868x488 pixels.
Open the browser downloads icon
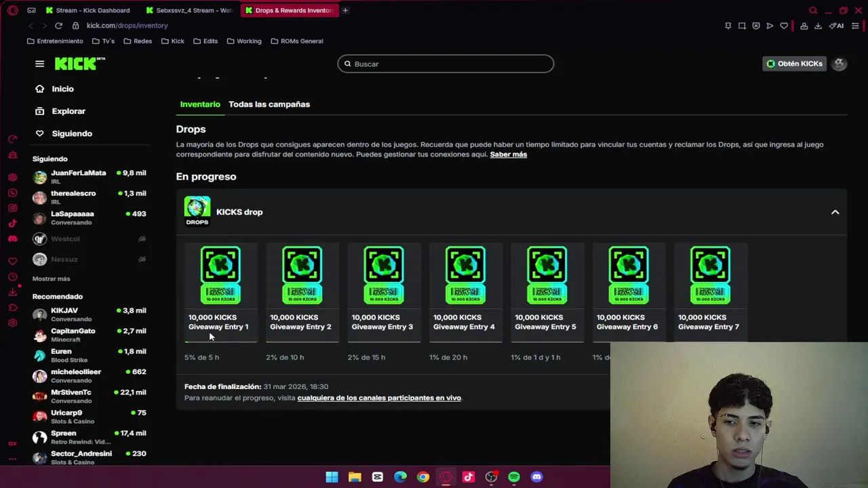tap(818, 26)
